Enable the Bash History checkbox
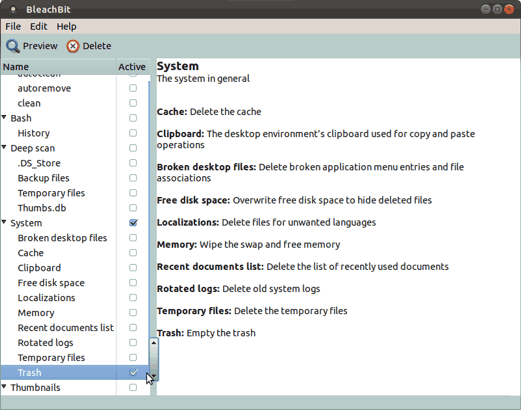Viewport: 521px width, 410px height. 133,133
